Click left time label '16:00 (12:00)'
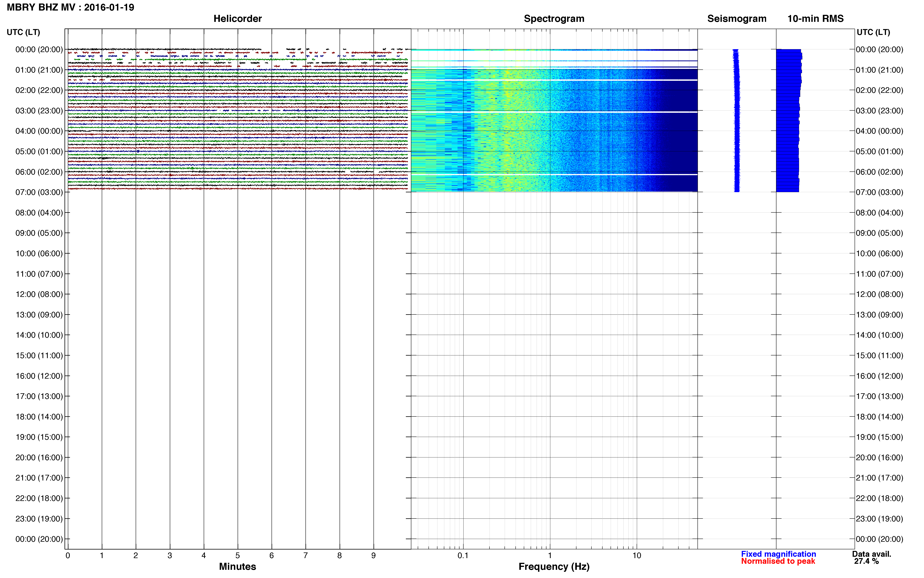 tap(39, 376)
